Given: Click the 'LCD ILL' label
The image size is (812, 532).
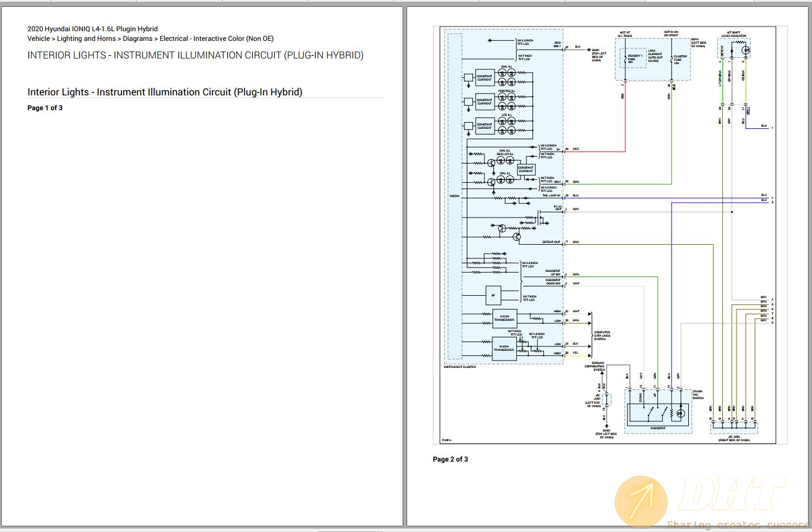Looking at the screenshot, I should coord(507,115).
